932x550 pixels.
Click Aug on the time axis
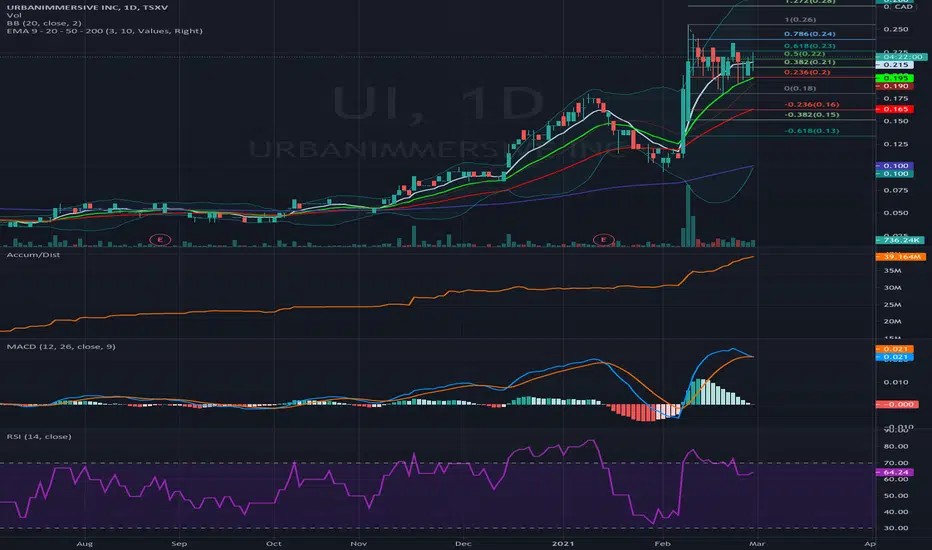(x=84, y=543)
